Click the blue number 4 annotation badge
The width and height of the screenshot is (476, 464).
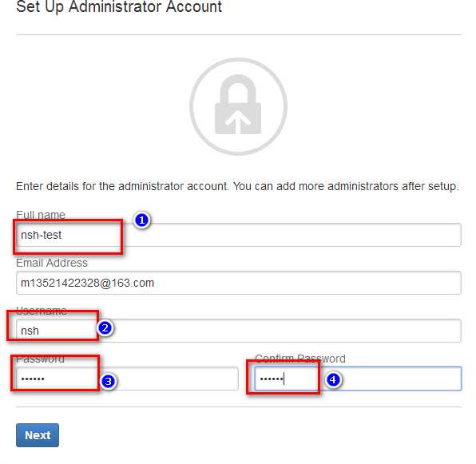tap(333, 379)
